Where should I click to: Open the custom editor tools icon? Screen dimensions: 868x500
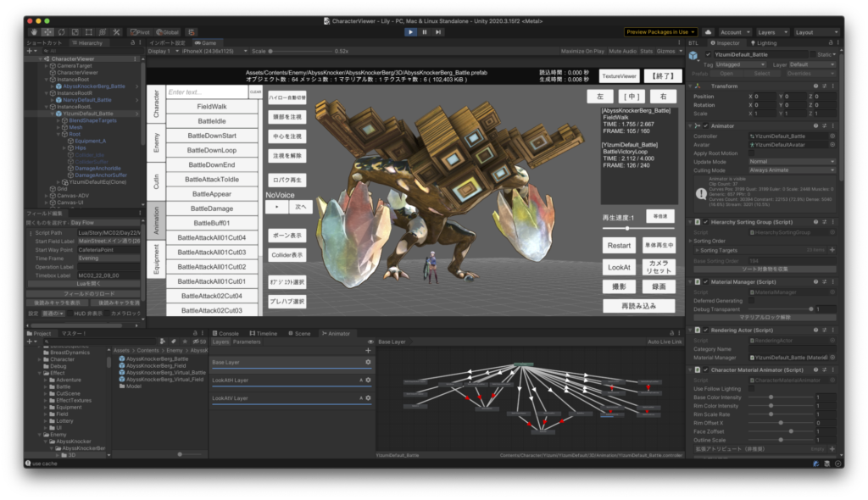click(x=116, y=32)
